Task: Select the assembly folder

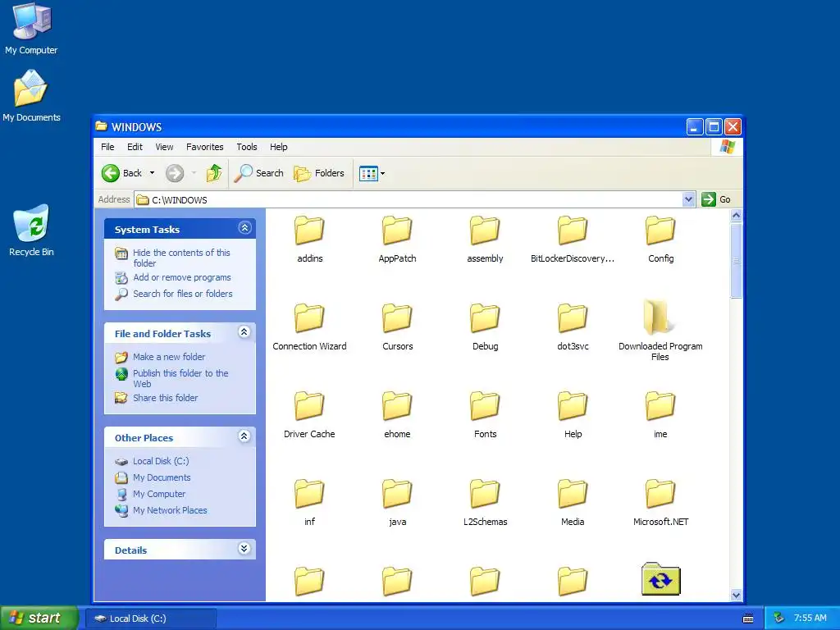Action: 485,239
